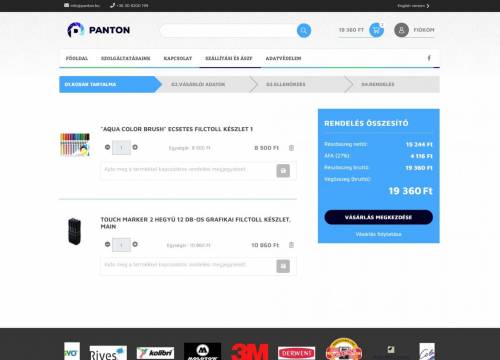This screenshot has height=360, width=500.
Task: Save note for Aqua Color Brush set
Action: coord(283,171)
